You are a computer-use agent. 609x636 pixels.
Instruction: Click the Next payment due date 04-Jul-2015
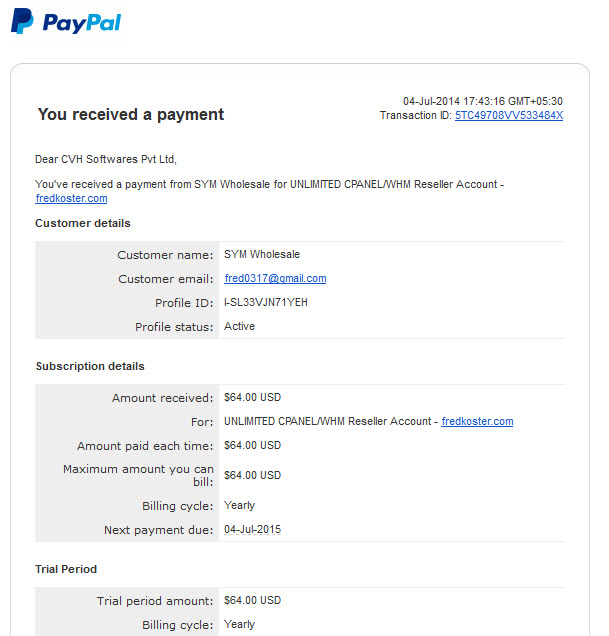coord(252,529)
